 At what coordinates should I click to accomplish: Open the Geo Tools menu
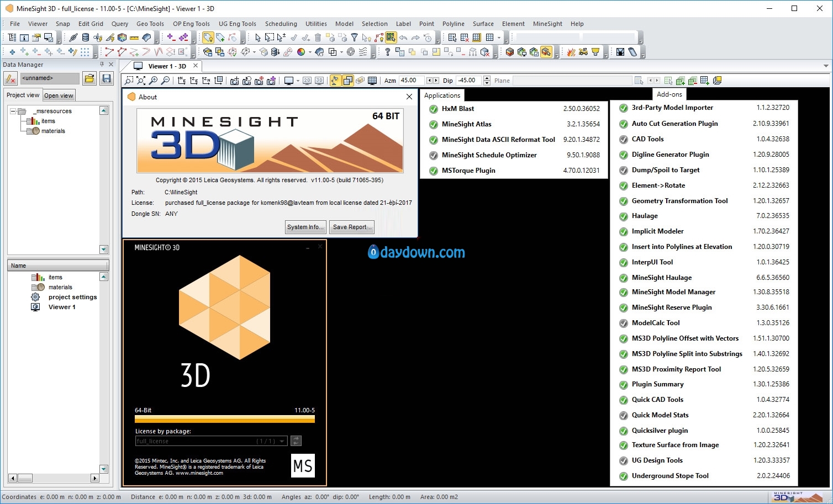click(x=150, y=24)
